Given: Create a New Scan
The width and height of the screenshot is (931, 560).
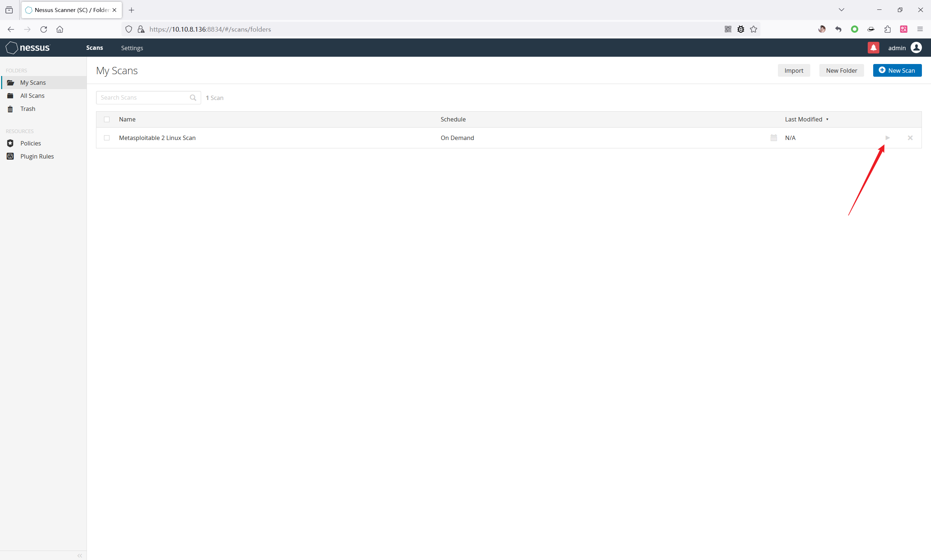Looking at the screenshot, I should coord(897,71).
